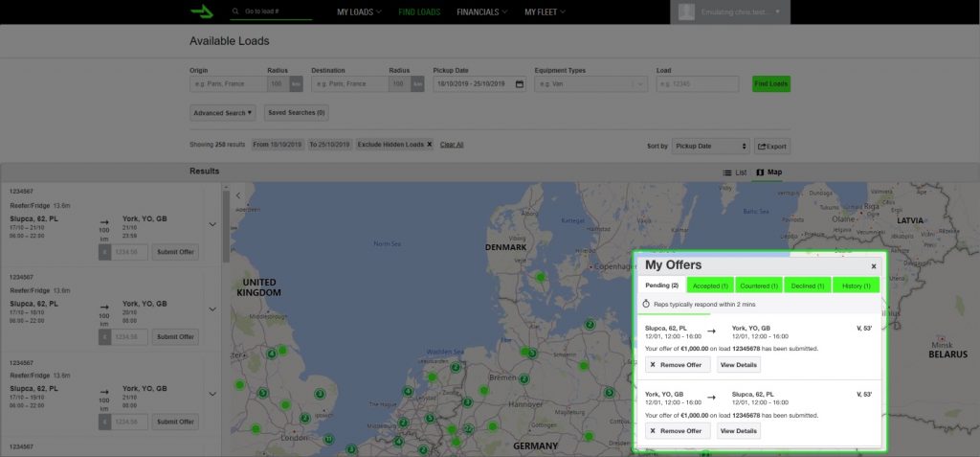Screen dimensions: 980x457
Task: Click the user avatar icon in header
Action: [x=686, y=11]
